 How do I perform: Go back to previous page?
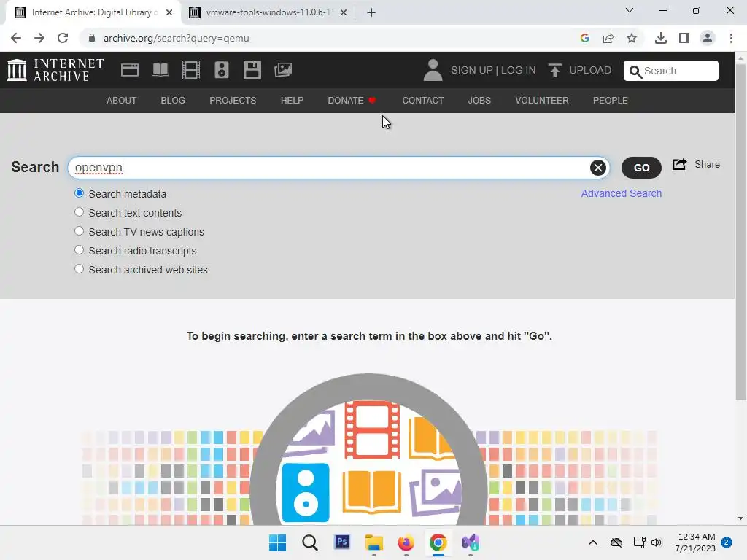tap(16, 38)
